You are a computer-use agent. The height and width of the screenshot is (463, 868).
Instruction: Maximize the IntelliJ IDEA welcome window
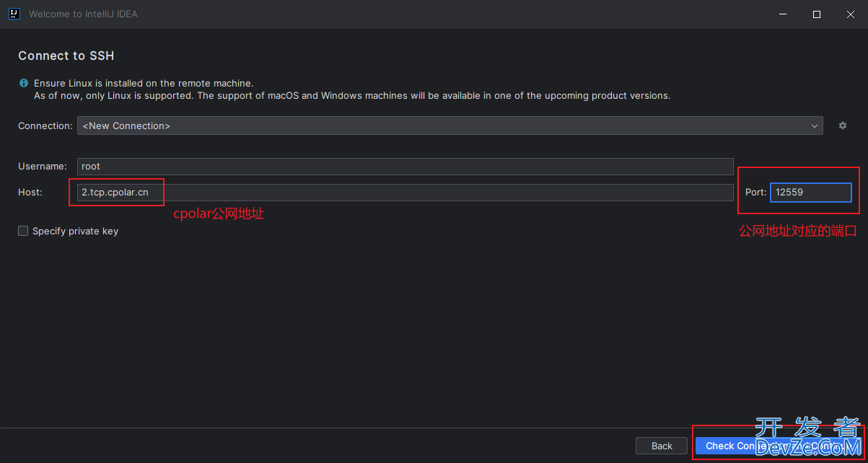(817, 14)
